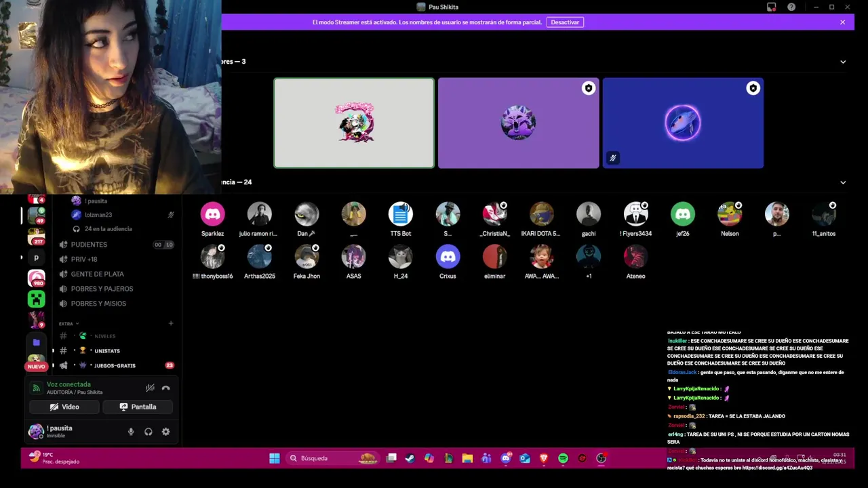This screenshot has height=488, width=868.
Task: Click the taskbar Búsqueda search box
Action: click(x=332, y=458)
